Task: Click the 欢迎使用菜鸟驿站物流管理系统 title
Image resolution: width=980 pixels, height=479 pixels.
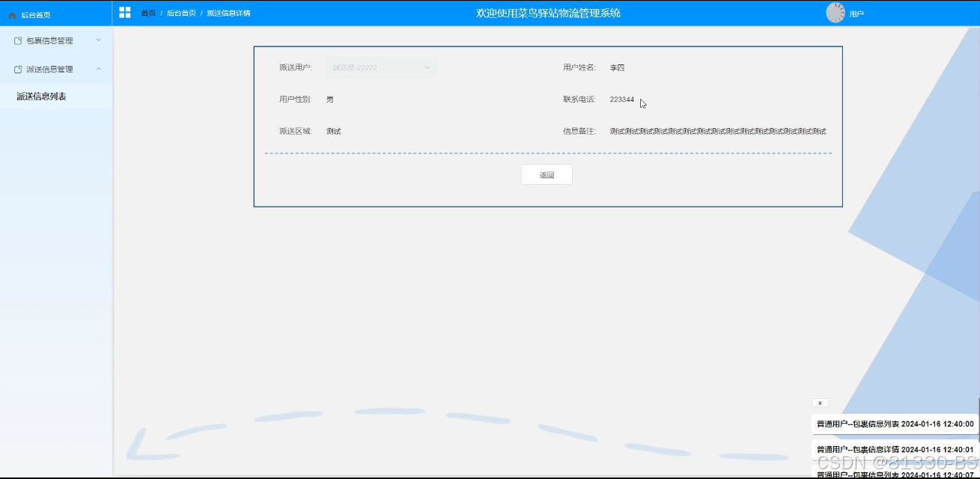Action: 548,13
